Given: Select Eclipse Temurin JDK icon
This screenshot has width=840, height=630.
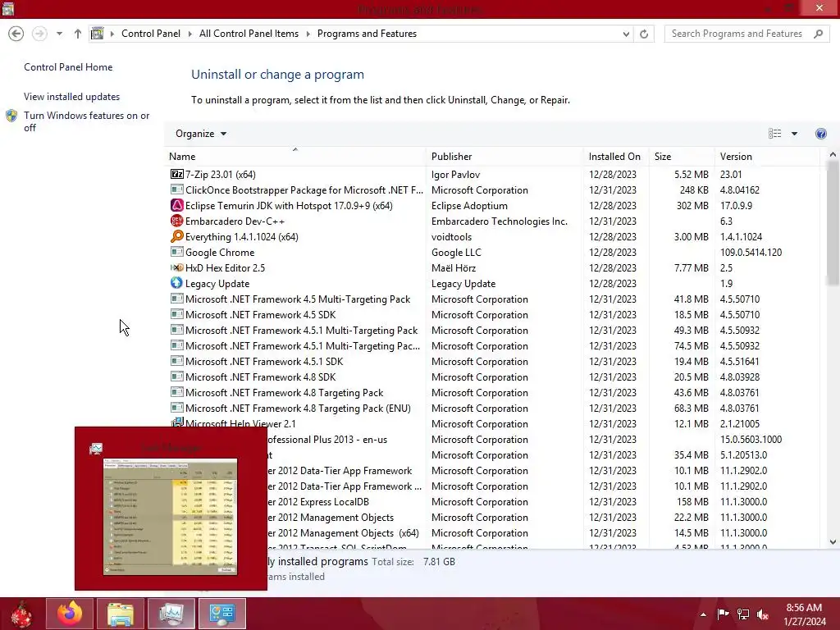Looking at the screenshot, I should point(177,205).
